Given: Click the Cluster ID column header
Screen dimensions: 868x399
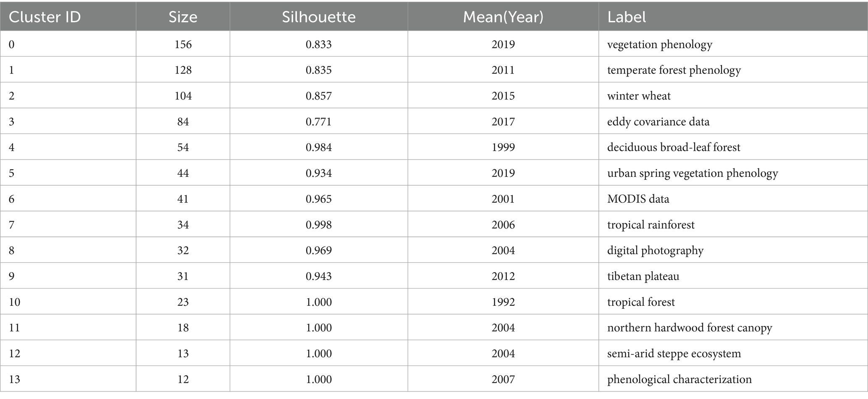Looking at the screenshot, I should (45, 17).
